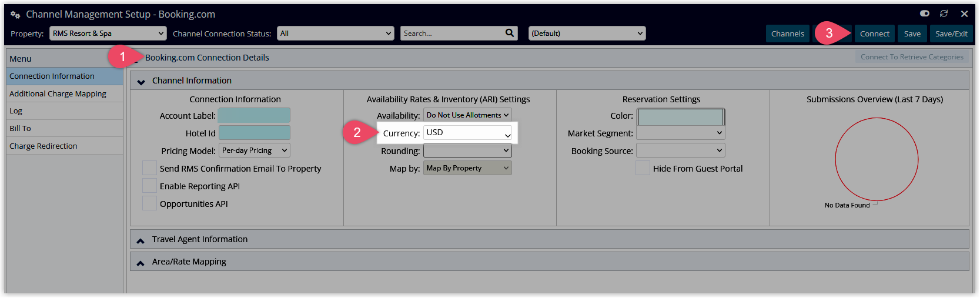This screenshot has width=980, height=298.
Task: Open the Market Segment dropdown
Action: pyautogui.click(x=681, y=133)
